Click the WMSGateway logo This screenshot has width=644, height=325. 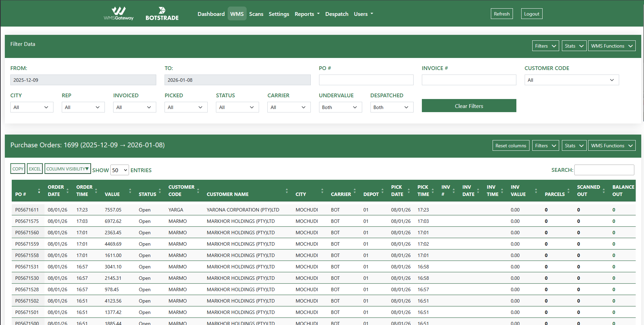[118, 13]
